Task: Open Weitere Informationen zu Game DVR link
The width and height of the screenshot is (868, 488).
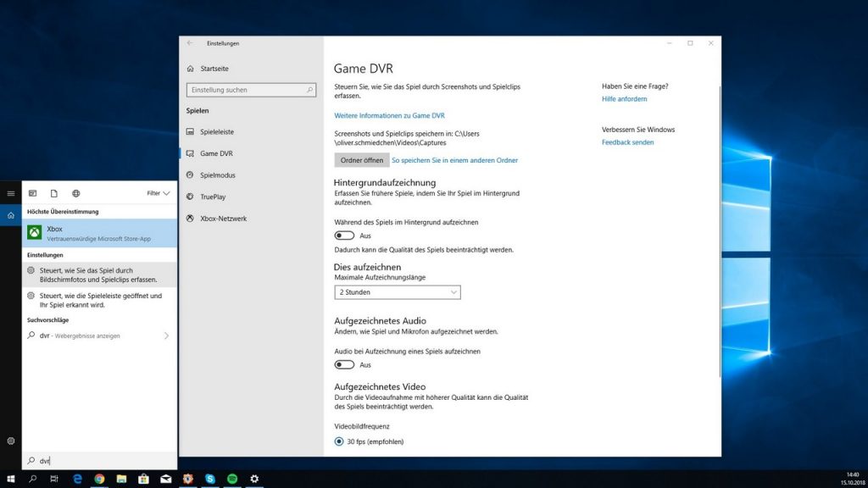Action: [389, 115]
